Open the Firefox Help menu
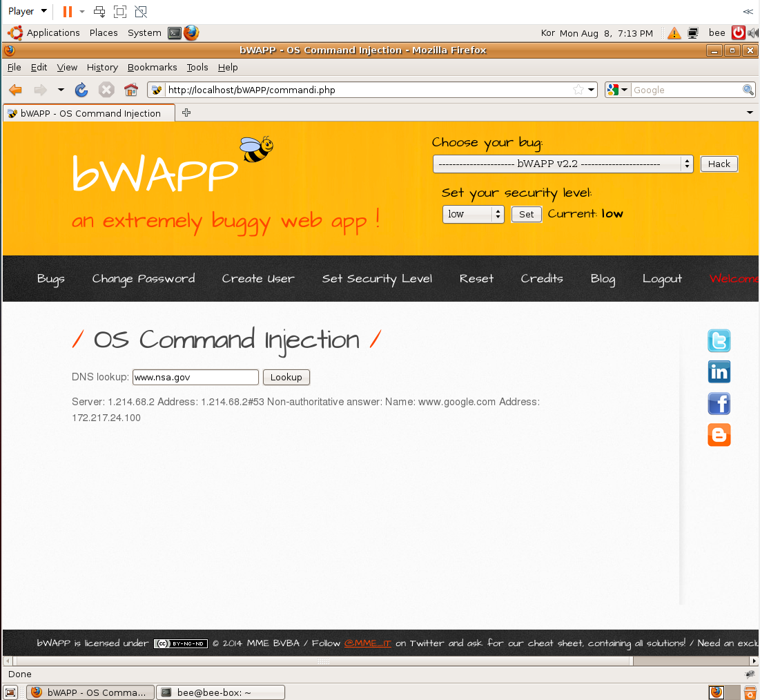Image resolution: width=760 pixels, height=700 pixels. (227, 67)
